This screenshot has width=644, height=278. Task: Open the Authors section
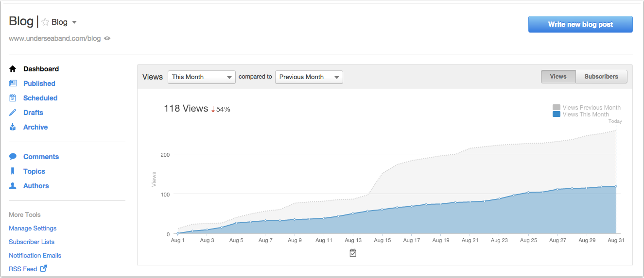point(36,186)
